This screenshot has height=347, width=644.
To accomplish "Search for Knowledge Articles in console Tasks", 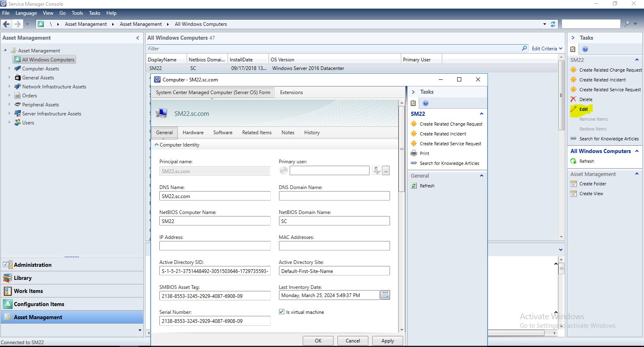I will 609,139.
